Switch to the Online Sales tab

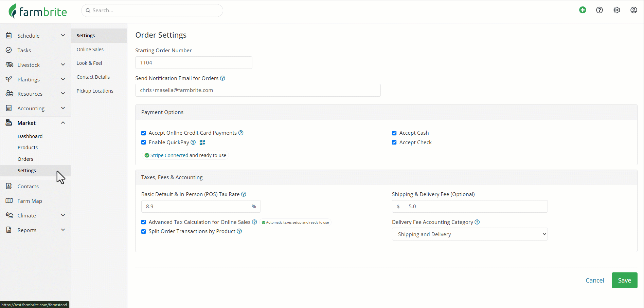click(90, 50)
